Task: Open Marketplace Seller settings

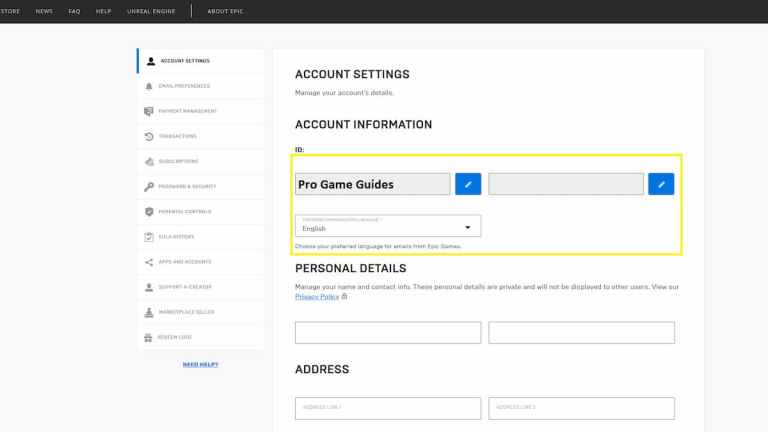Action: [x=186, y=312]
